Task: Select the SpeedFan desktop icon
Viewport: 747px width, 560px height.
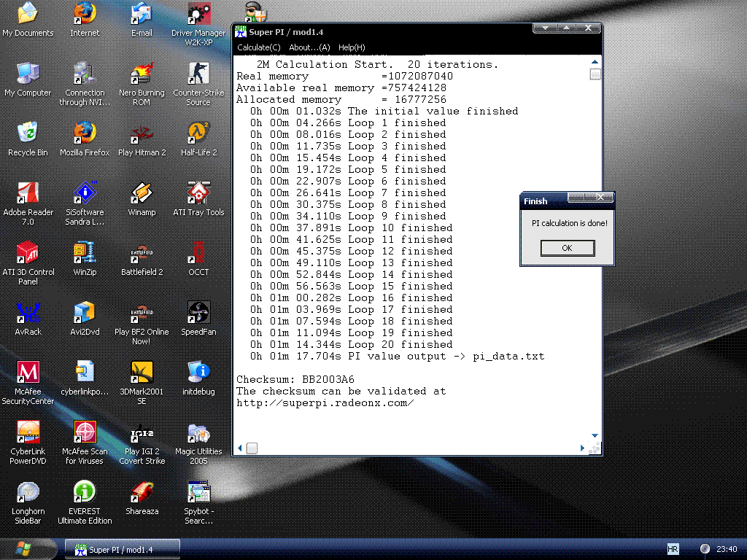Action: 198,314
